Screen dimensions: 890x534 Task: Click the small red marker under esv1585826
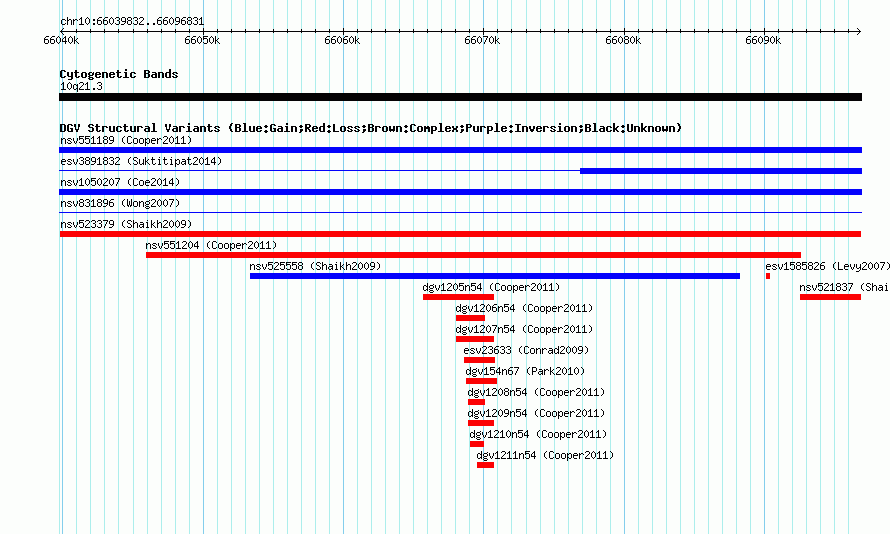(768, 276)
